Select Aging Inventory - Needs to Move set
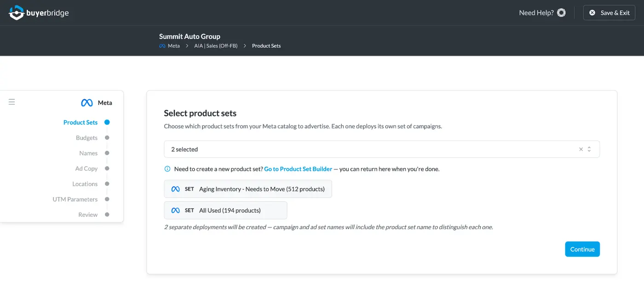 tap(248, 189)
